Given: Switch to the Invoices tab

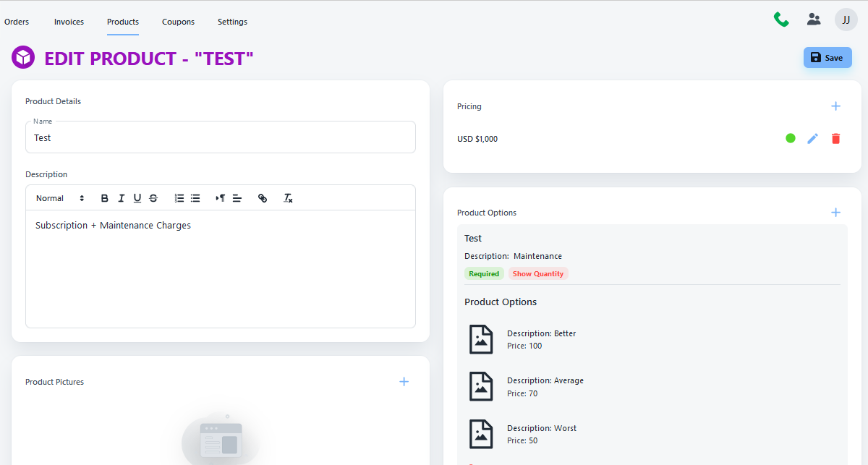Looking at the screenshot, I should coord(69,22).
